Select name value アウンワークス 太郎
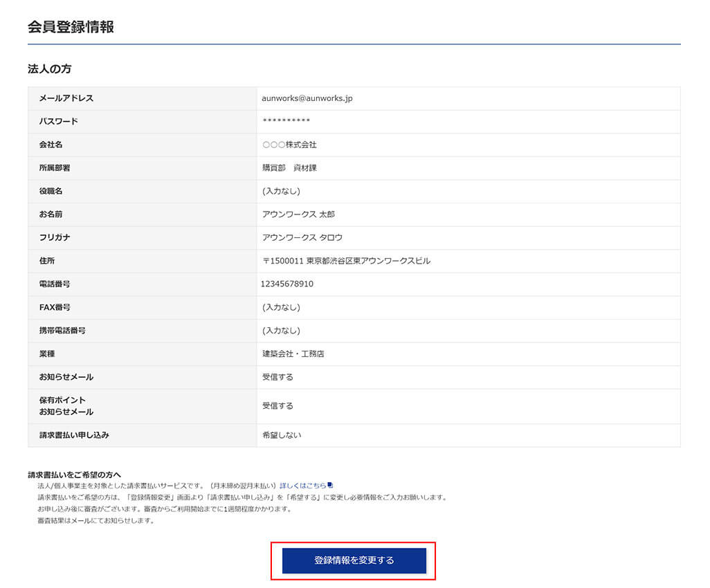Screen dimensions: 710x588 pos(298,214)
